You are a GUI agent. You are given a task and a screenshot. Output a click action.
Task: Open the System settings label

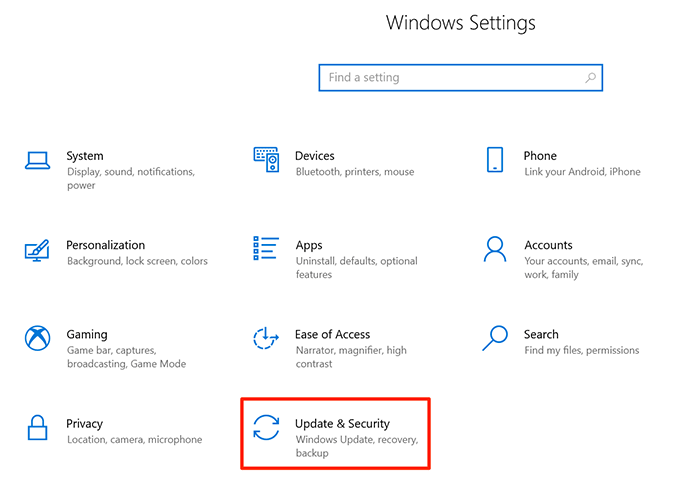85,156
